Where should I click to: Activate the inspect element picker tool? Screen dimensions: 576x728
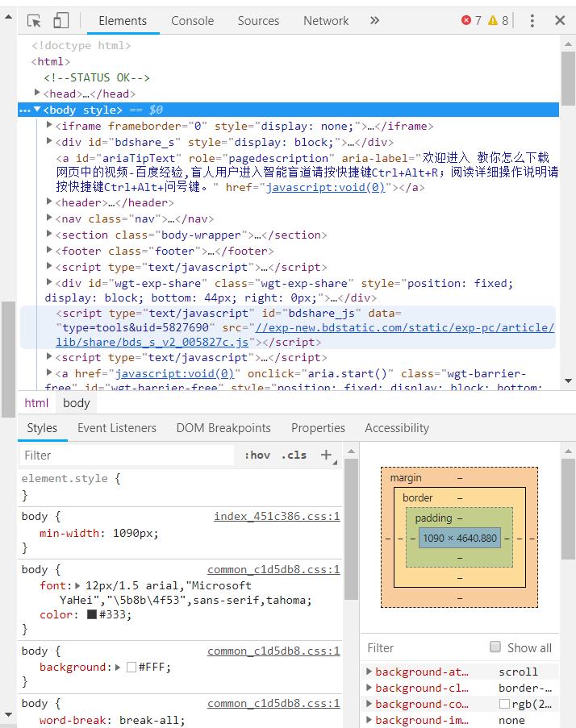[34, 21]
